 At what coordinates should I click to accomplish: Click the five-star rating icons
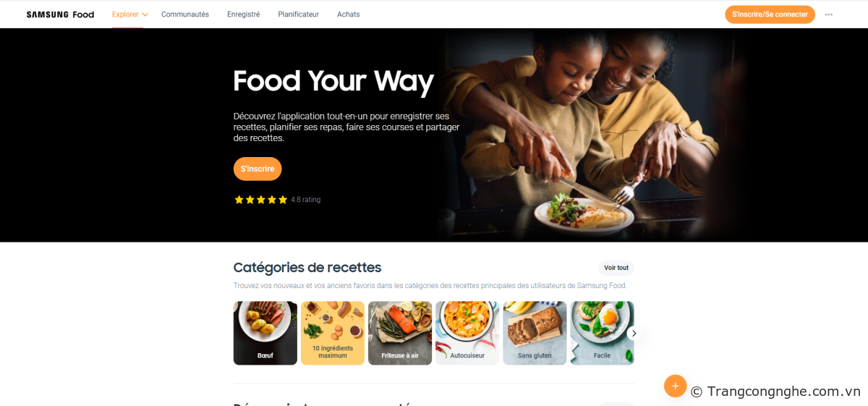point(260,200)
